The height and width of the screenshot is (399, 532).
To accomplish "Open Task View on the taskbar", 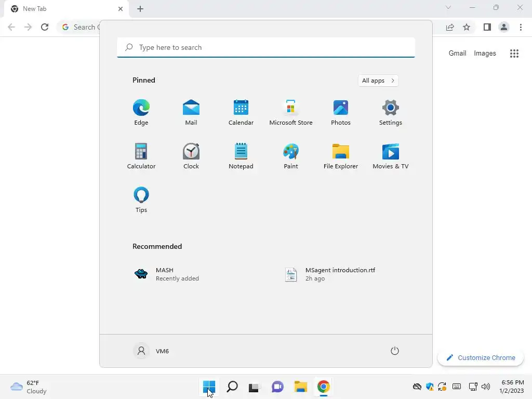I will tap(255, 387).
